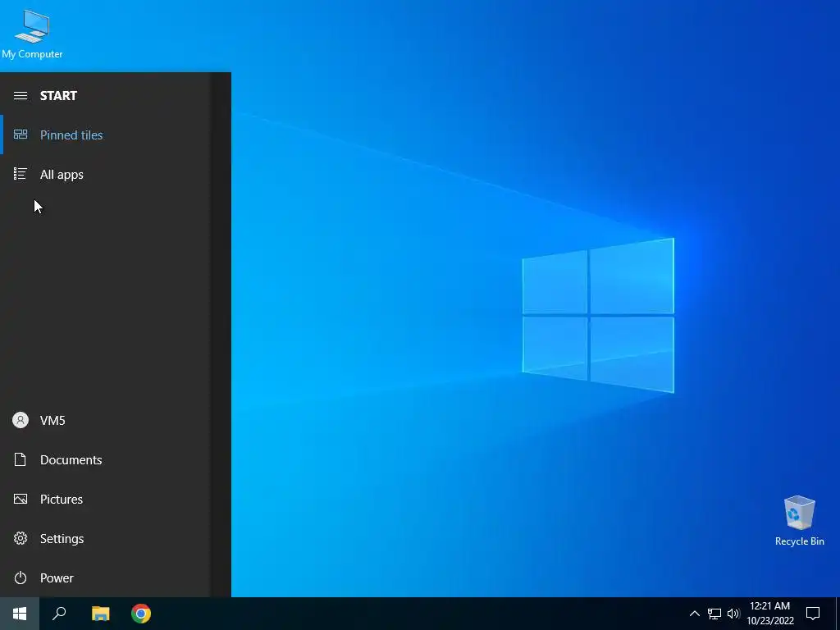Screen dimensions: 840x630
Task: Select the My Computer desktop icon
Action: click(32, 34)
